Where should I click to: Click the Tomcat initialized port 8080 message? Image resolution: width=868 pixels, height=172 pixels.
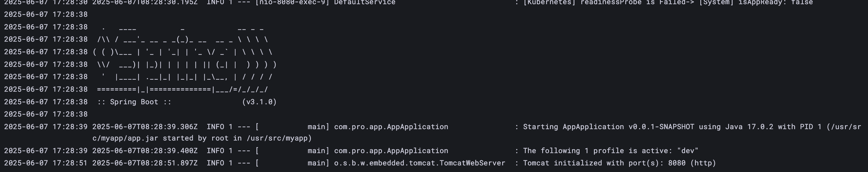tap(619, 163)
